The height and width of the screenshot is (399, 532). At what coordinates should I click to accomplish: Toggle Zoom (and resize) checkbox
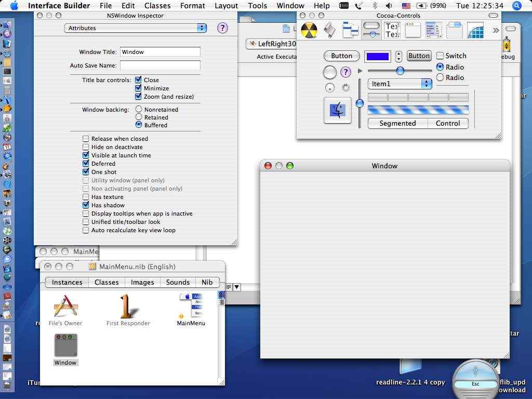point(138,96)
